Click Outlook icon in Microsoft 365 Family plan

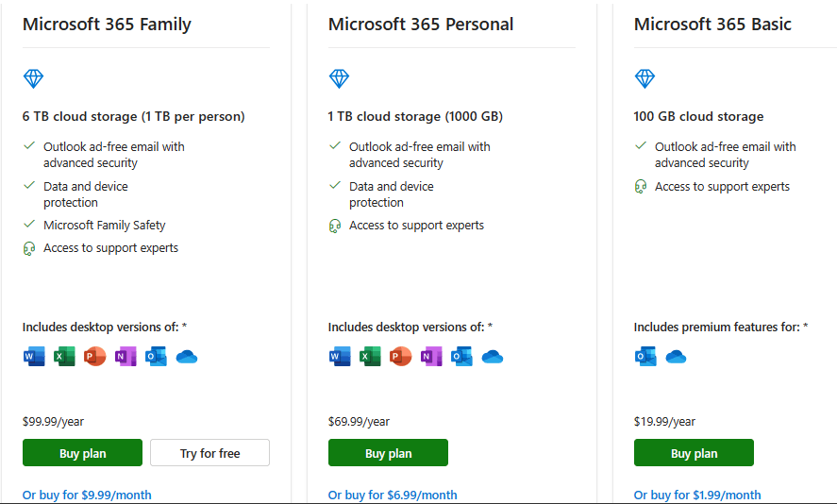(x=156, y=357)
